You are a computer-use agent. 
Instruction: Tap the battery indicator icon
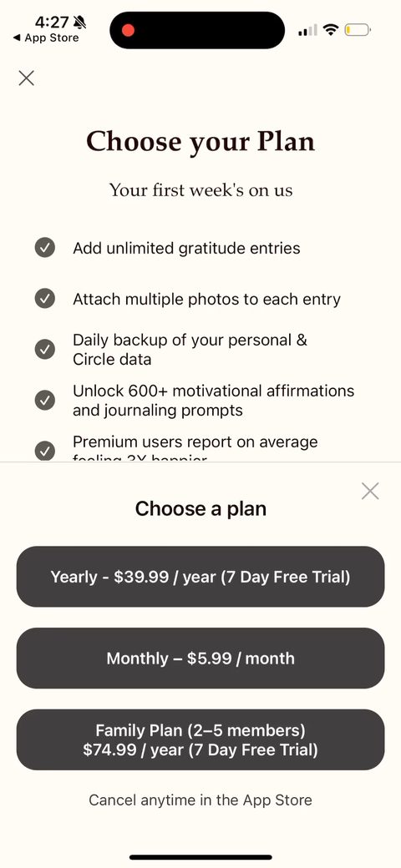pyautogui.click(x=358, y=29)
